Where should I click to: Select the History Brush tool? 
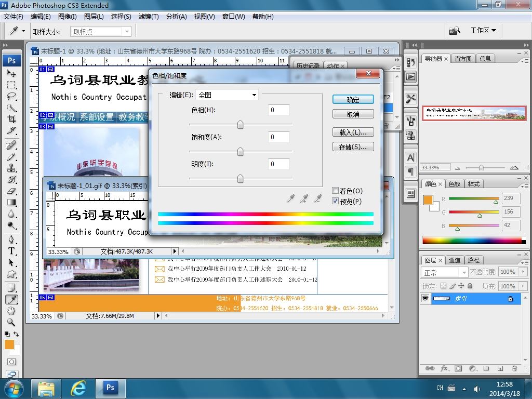[11, 179]
